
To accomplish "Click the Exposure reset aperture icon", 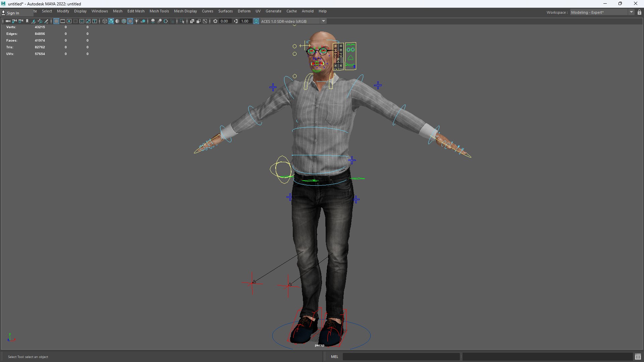I will pos(215,21).
